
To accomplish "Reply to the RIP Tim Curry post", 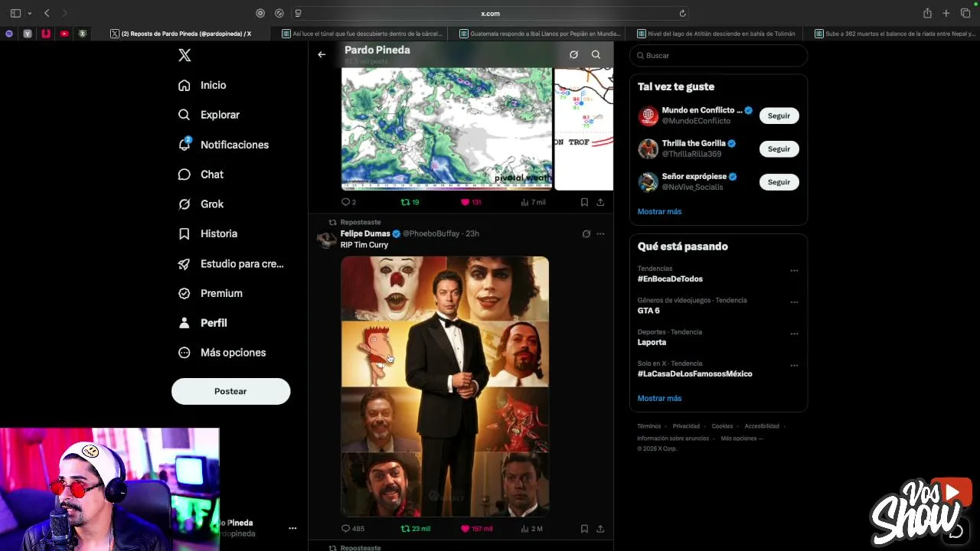I will tap(352, 528).
